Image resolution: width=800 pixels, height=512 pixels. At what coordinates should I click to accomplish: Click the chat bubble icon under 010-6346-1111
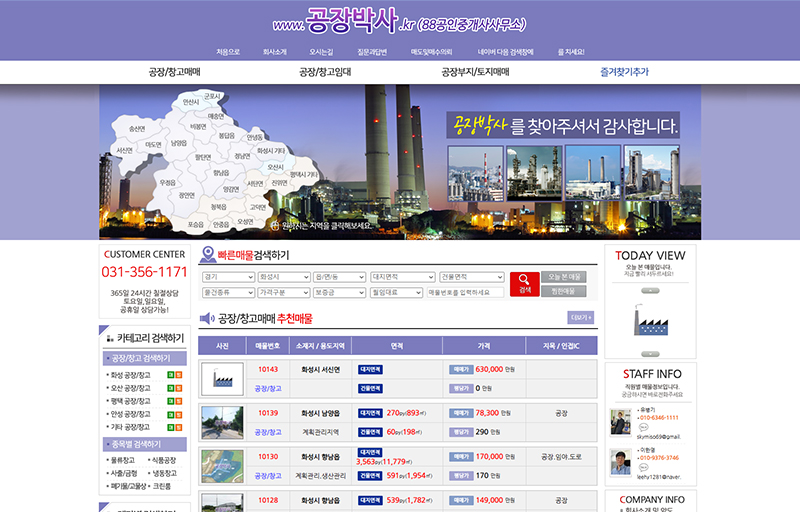click(643, 427)
